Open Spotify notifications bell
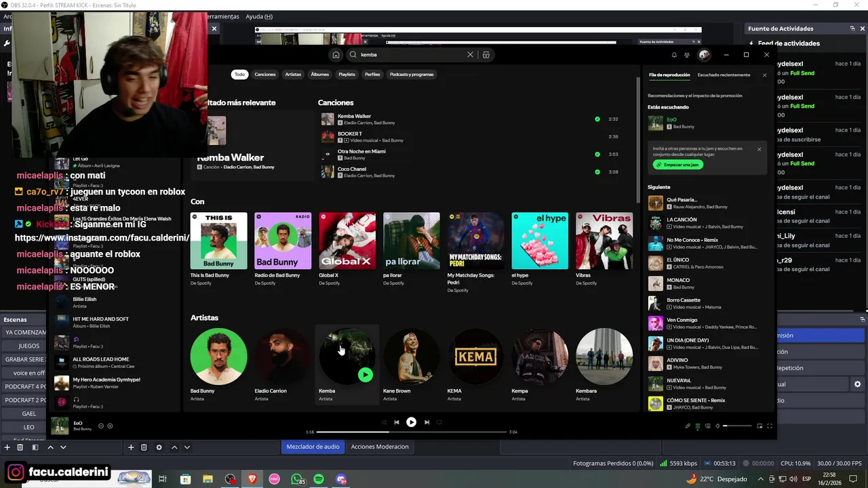Screen dimensions: 868x488 pyautogui.click(x=674, y=55)
